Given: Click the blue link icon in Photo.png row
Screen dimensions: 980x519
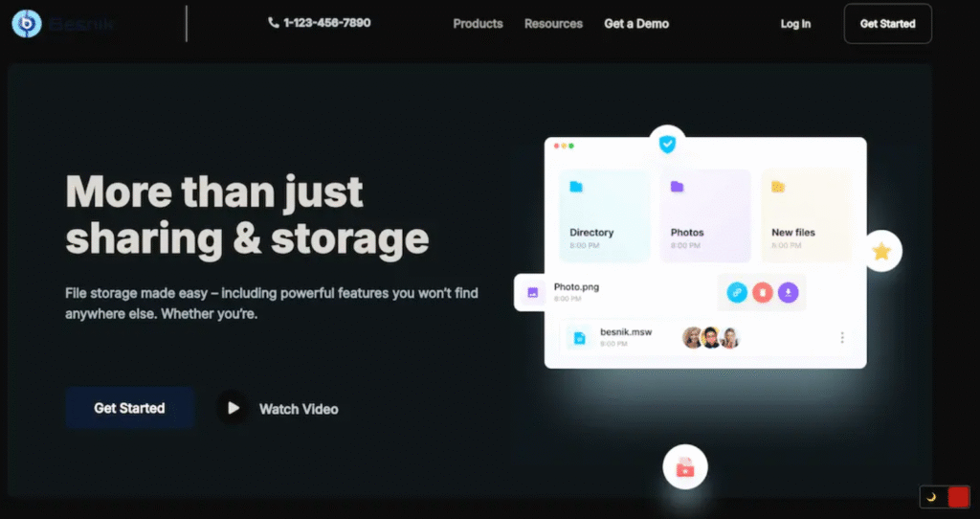Looking at the screenshot, I should pos(737,292).
